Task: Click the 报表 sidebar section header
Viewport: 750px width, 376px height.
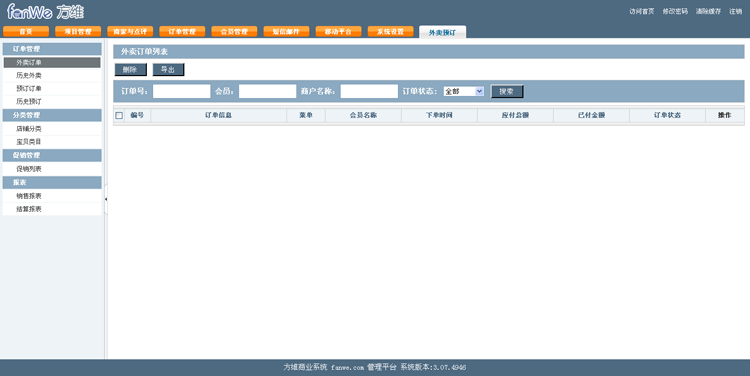Action: [52, 182]
